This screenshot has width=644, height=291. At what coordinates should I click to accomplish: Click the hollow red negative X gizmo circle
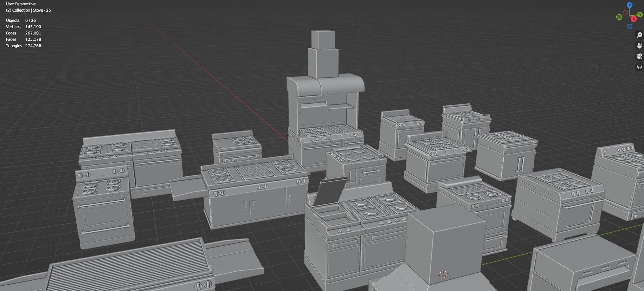pos(625,13)
